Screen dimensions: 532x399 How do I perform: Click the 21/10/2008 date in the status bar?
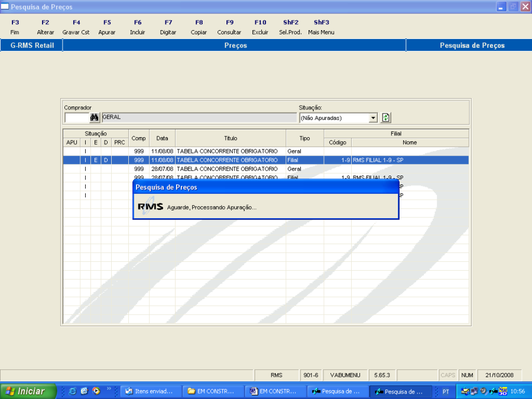click(x=499, y=375)
